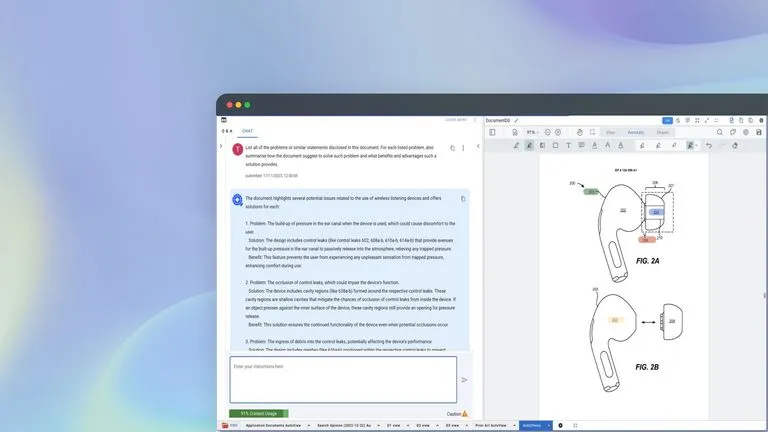
Task: Expand the Prior Art AutoView arrow
Action: [514, 426]
